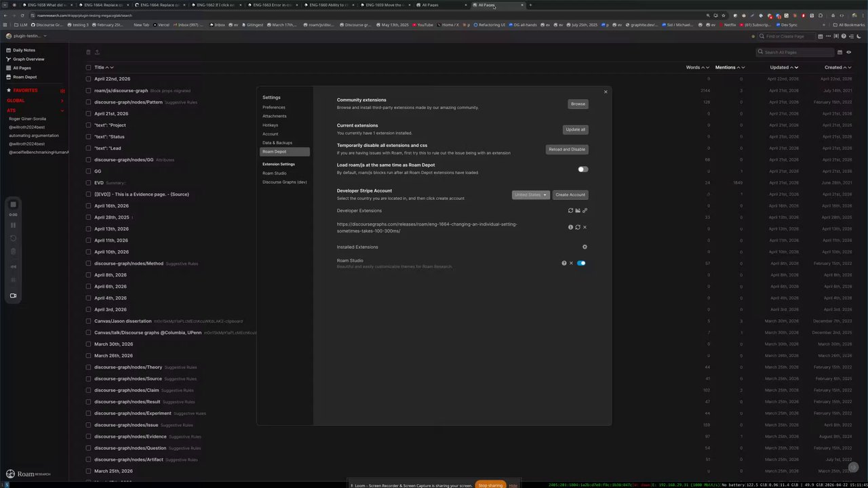Screen dimensions: 868x488
Task: Select the checkbox for discourse-graph/nodes/Theory
Action: click(88, 367)
